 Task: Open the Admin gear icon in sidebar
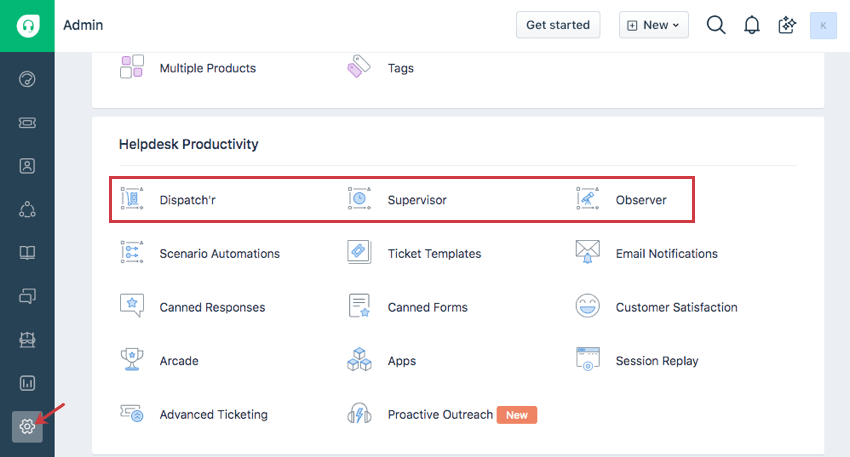(27, 426)
